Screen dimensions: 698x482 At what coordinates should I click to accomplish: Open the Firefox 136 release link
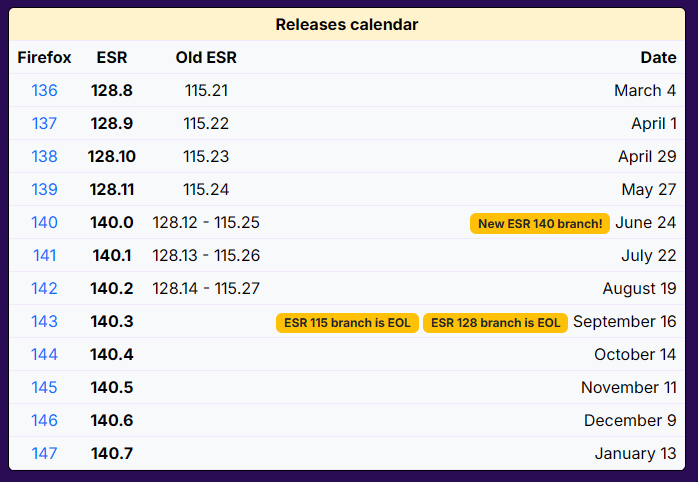44,91
